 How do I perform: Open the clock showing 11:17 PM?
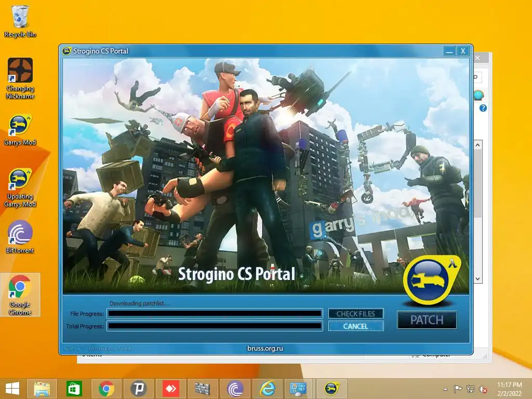(x=509, y=389)
